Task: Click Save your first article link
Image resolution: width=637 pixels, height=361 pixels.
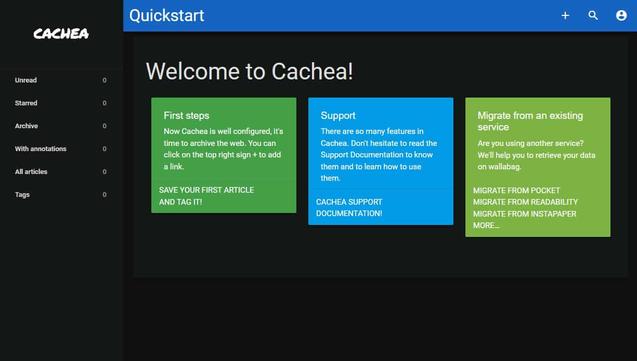Action: click(x=206, y=190)
